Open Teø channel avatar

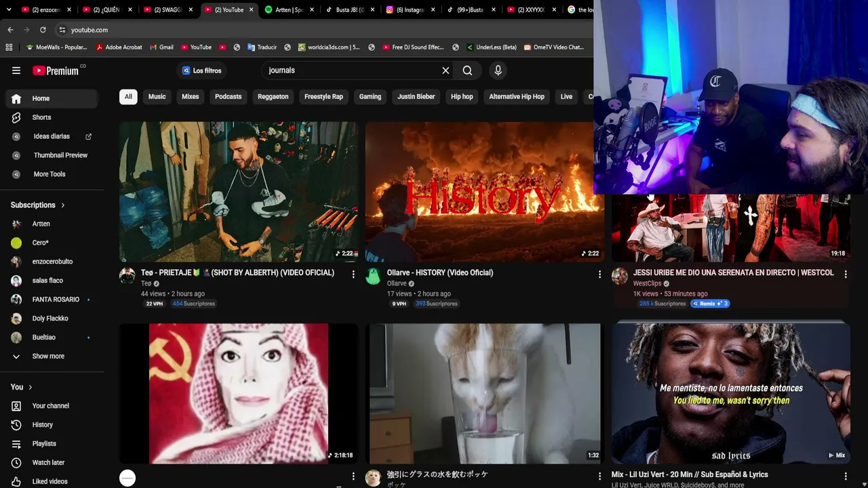click(x=127, y=276)
